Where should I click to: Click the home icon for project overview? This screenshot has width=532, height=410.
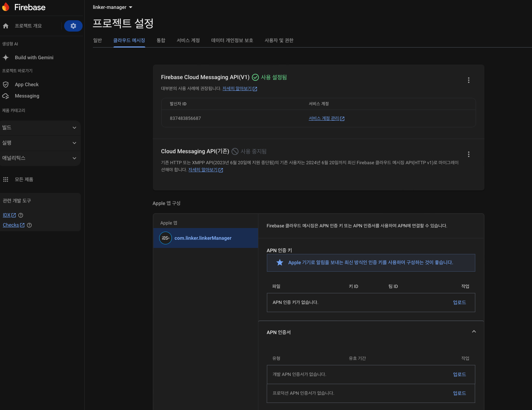coord(6,26)
